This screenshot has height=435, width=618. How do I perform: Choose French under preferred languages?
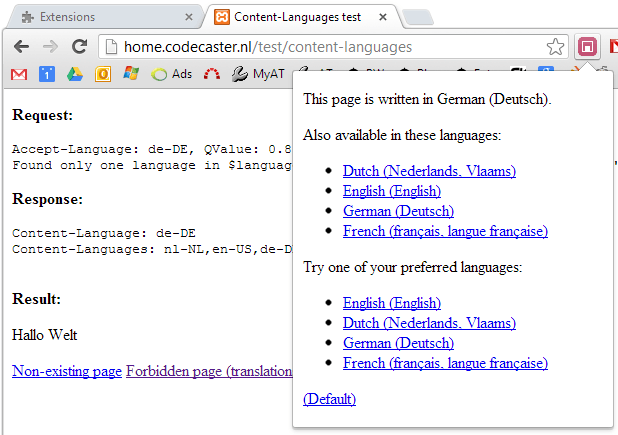click(x=445, y=363)
